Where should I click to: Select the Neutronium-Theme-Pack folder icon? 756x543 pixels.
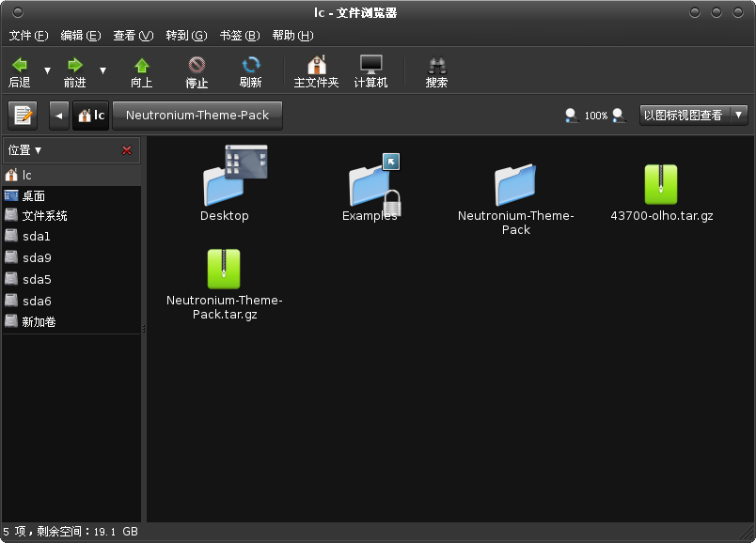(515, 185)
